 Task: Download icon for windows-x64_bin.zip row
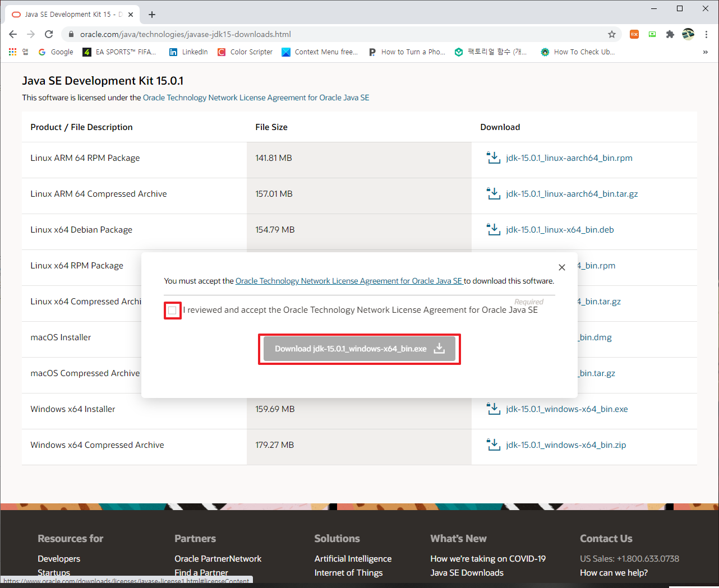click(494, 445)
